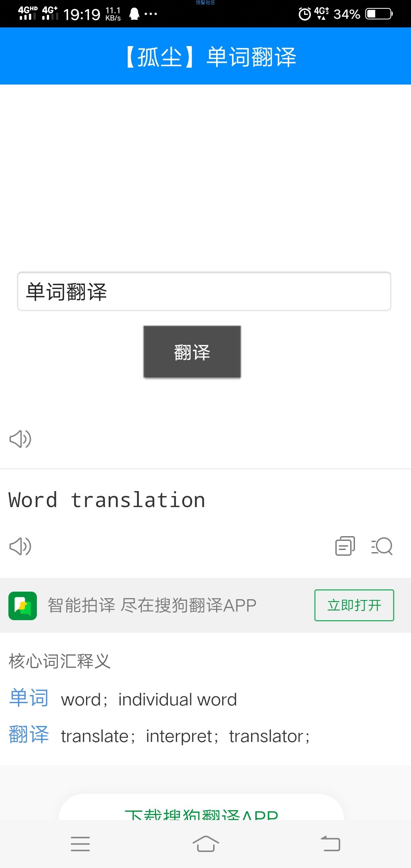Select the Word translation result text
The image size is (411, 868).
[107, 500]
